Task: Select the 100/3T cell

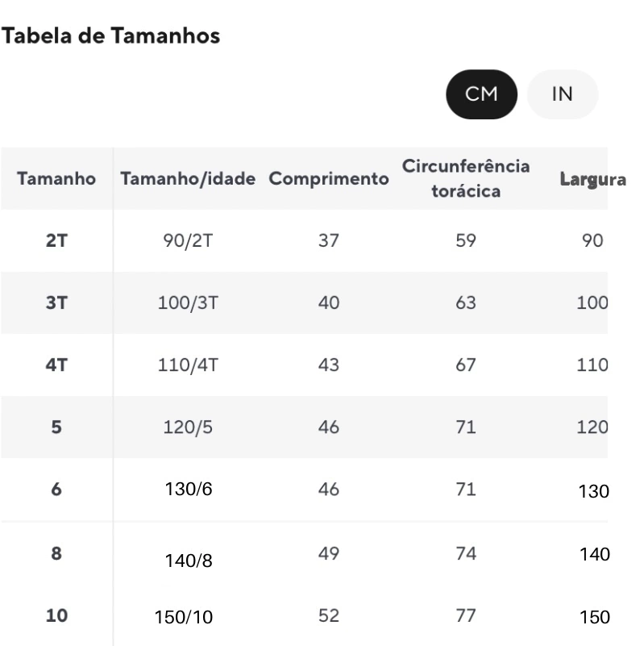Action: tap(188, 302)
